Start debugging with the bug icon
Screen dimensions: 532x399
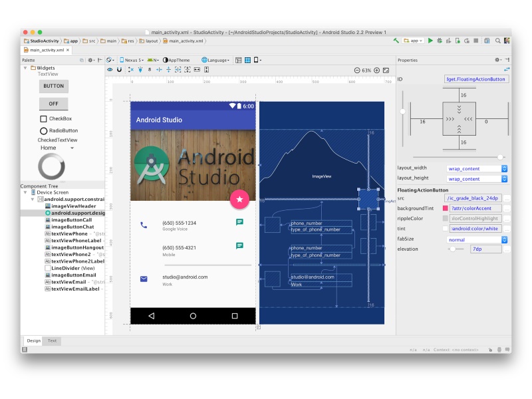click(x=440, y=41)
